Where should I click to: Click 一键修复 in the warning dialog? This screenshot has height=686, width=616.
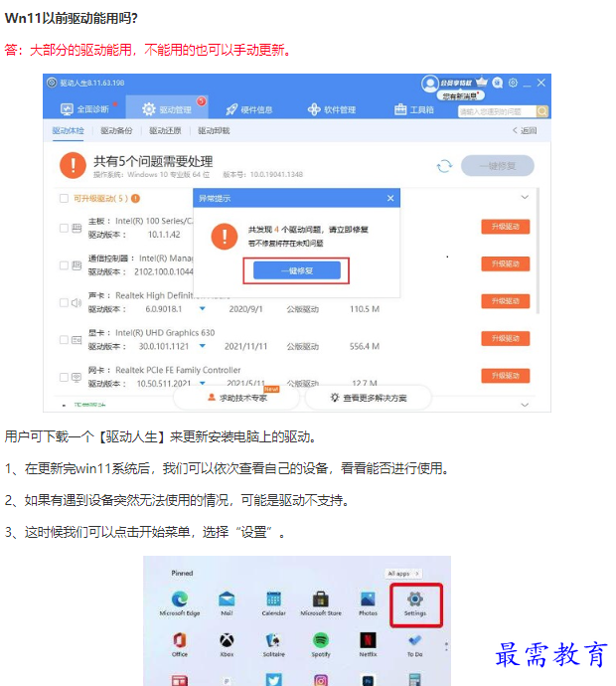click(297, 270)
